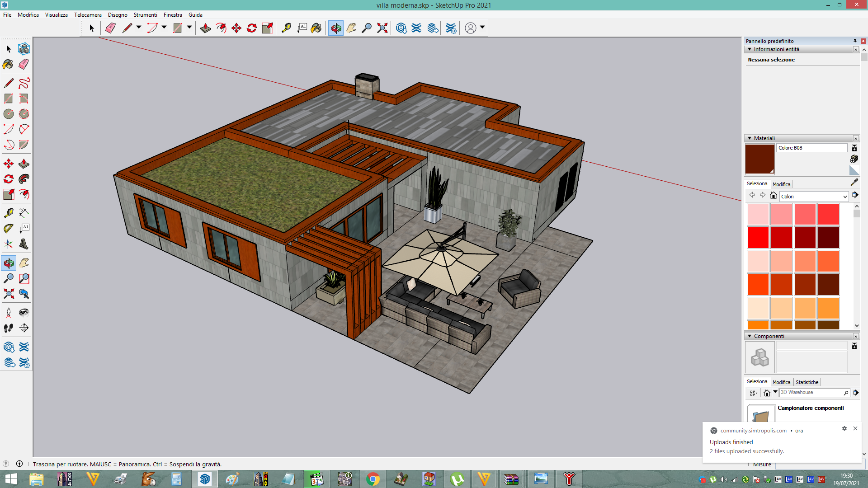Activate the Push/Pull tool
Viewport: 868px width, 488px height.
pos(24,164)
